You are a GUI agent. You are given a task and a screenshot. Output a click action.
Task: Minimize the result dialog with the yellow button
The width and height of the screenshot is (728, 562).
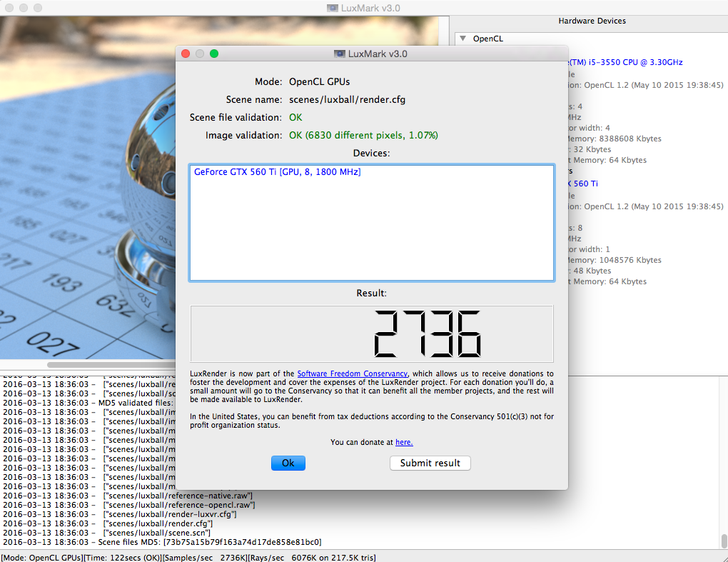(200, 54)
